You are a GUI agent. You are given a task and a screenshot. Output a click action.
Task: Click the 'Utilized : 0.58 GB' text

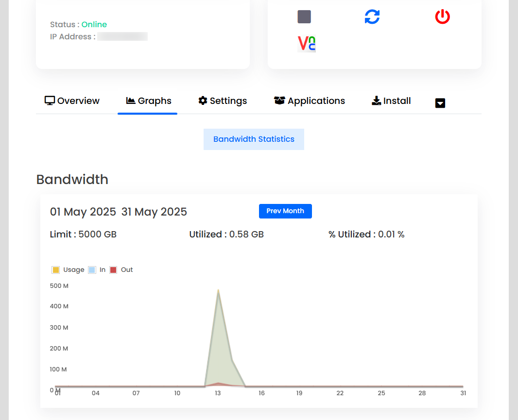[x=226, y=235]
